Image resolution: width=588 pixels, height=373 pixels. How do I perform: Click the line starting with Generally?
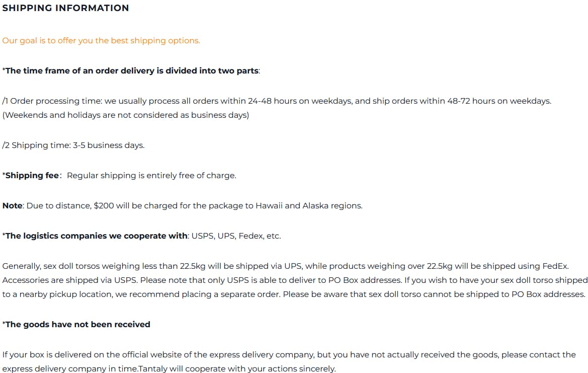click(x=285, y=266)
